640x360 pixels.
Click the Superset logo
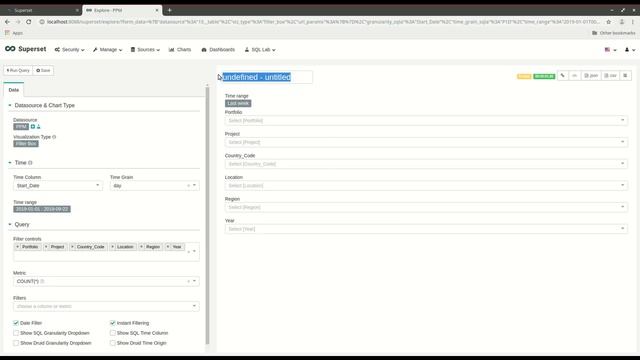pyautogui.click(x=25, y=49)
